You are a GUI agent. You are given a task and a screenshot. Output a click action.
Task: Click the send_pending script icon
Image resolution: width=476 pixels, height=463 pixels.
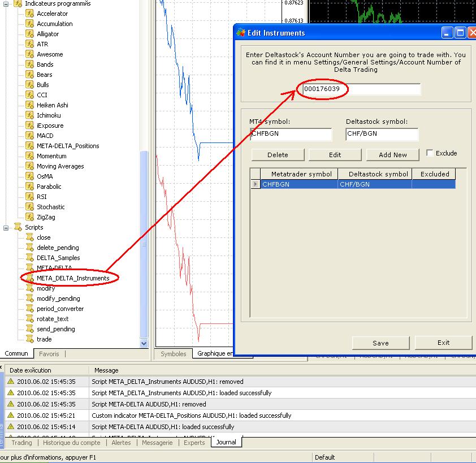(30, 329)
